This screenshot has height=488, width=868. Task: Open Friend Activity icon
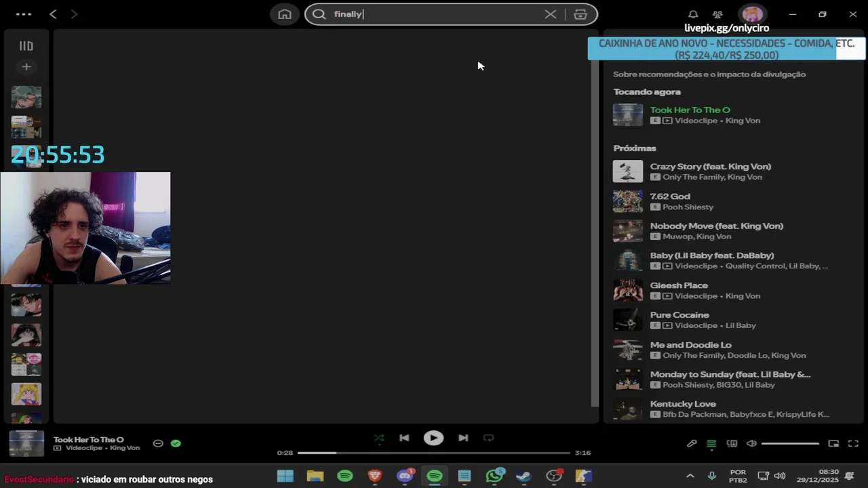[x=717, y=14]
